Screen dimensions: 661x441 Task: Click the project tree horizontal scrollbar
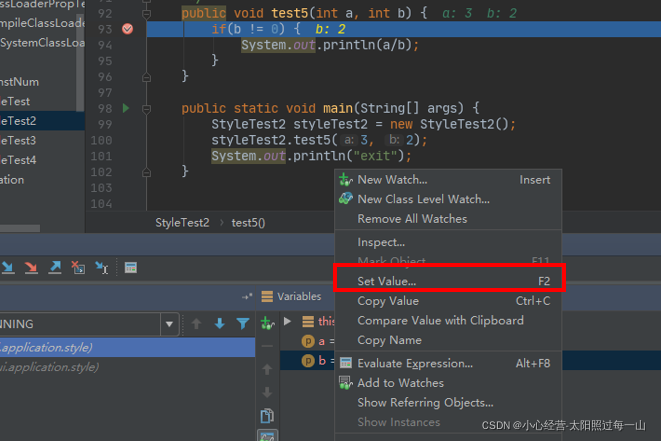click(x=20, y=228)
